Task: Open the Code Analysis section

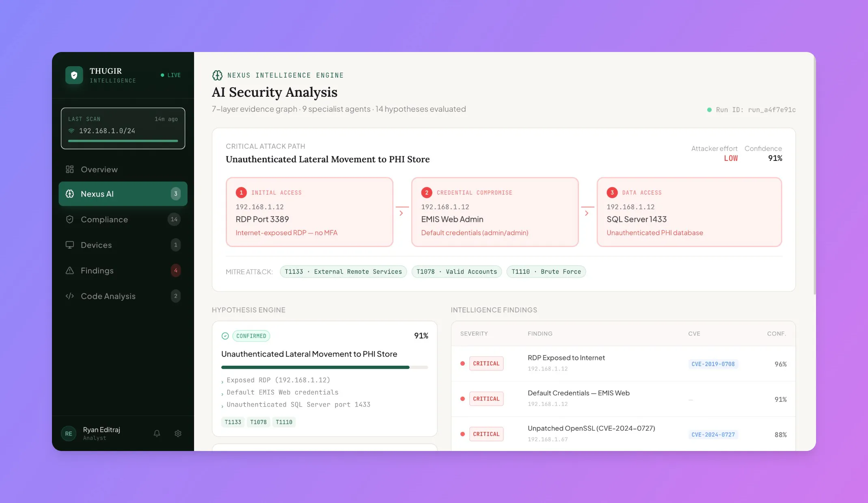Action: coord(123,296)
